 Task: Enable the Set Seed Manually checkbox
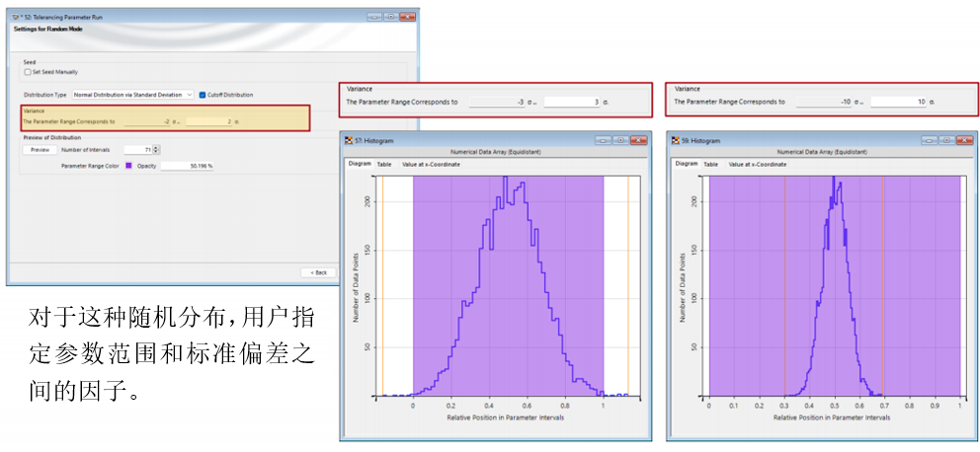(28, 72)
